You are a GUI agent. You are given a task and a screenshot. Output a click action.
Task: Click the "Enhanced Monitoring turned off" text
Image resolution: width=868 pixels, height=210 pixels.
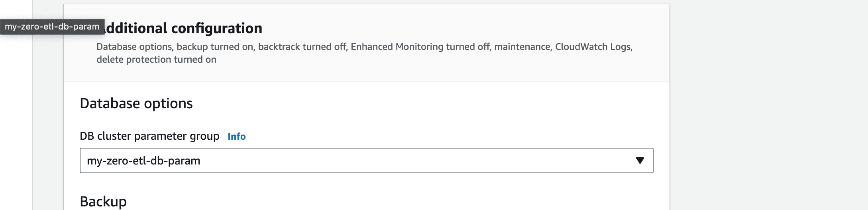(420, 47)
